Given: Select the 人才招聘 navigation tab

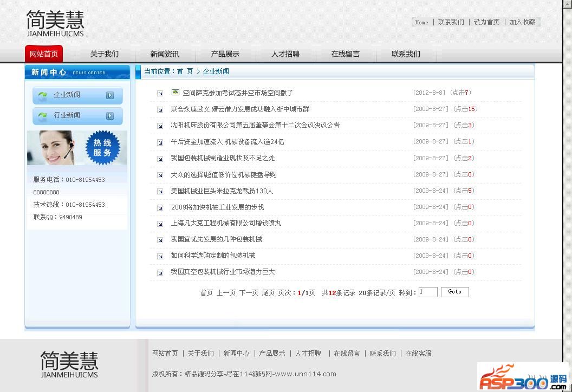Looking at the screenshot, I should (285, 54).
